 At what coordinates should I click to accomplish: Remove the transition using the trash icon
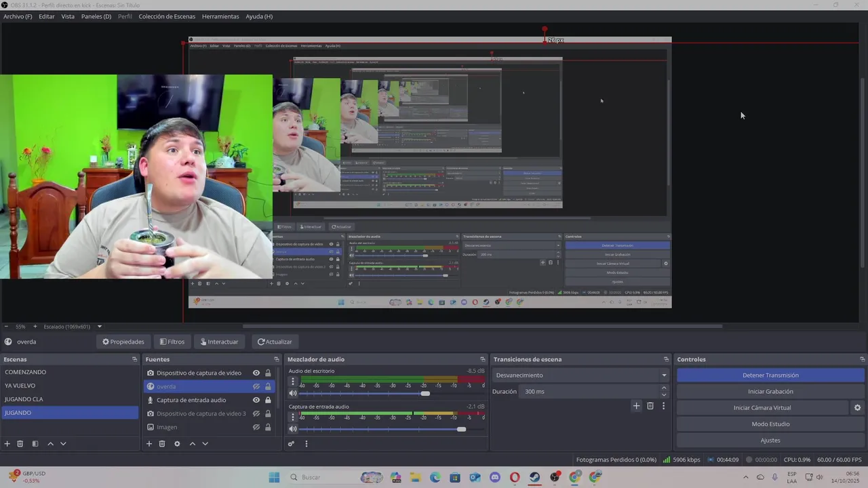(650, 406)
